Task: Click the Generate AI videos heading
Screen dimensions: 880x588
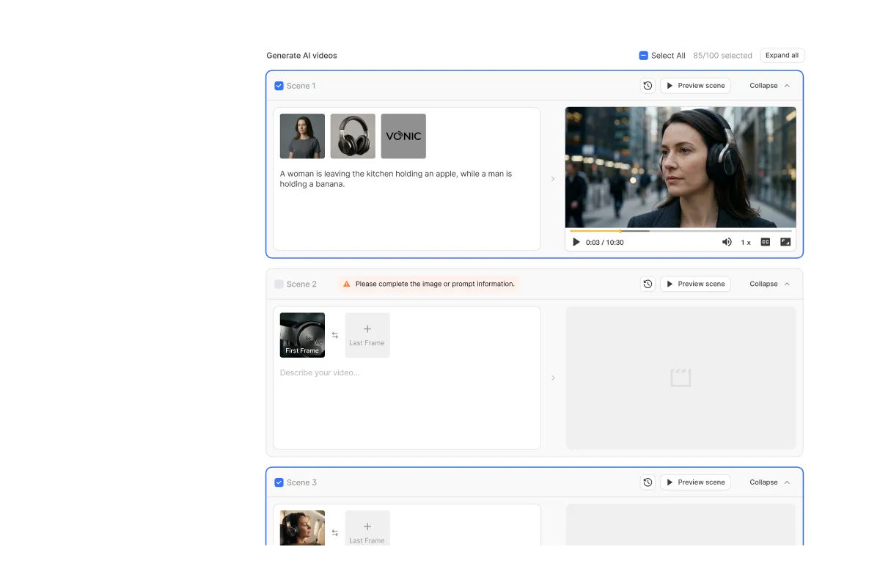Action: [301, 56]
